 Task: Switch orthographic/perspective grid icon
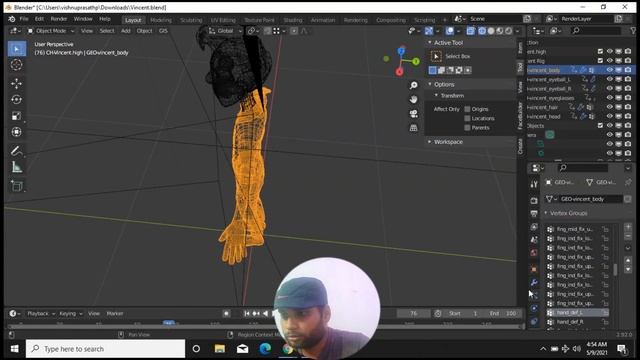(413, 128)
